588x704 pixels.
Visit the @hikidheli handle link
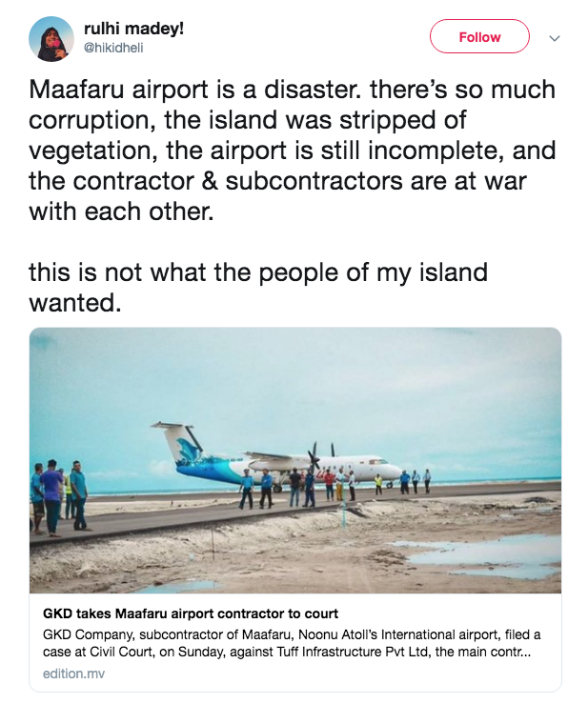pyautogui.click(x=113, y=48)
